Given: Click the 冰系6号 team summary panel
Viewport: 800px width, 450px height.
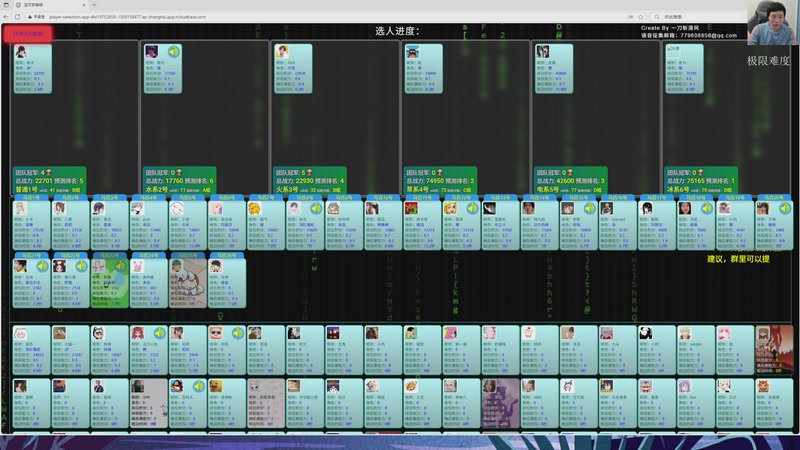Looking at the screenshot, I should pos(701,181).
